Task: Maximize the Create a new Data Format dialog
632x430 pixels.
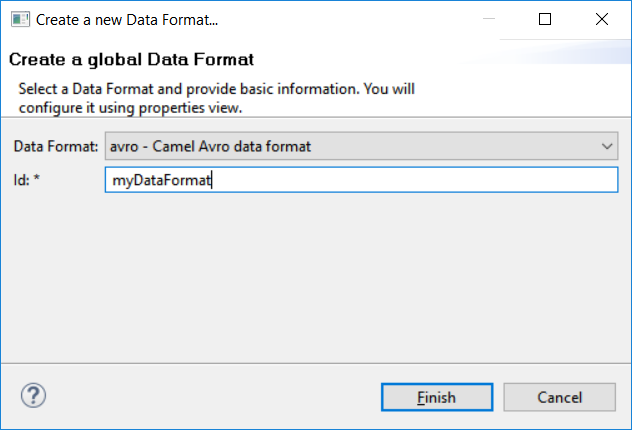Action: pos(545,19)
